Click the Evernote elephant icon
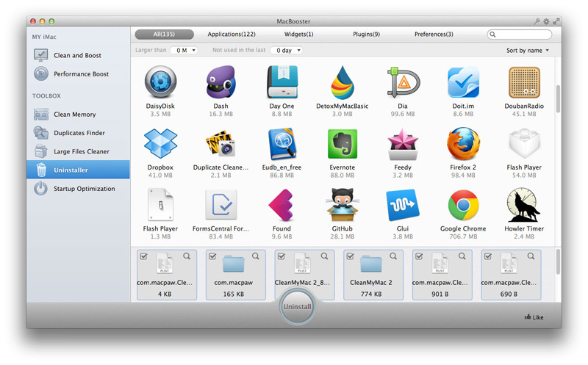The width and height of the screenshot is (588, 365). (x=342, y=144)
